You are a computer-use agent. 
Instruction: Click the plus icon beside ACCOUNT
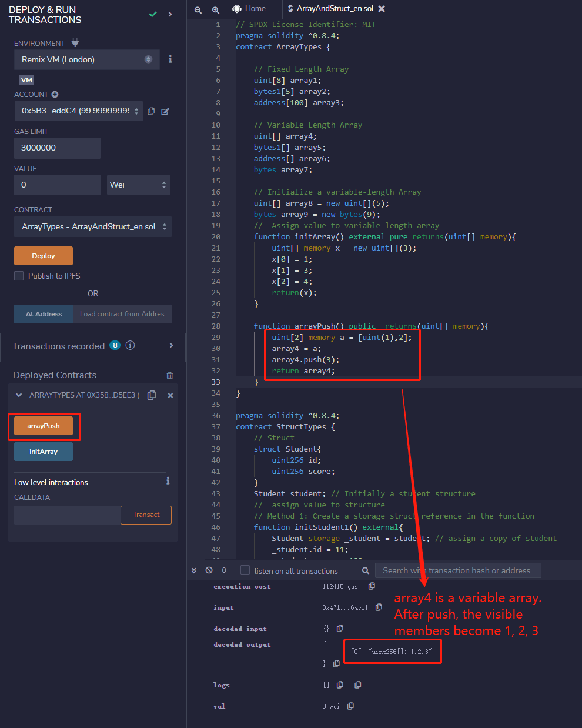(x=55, y=94)
